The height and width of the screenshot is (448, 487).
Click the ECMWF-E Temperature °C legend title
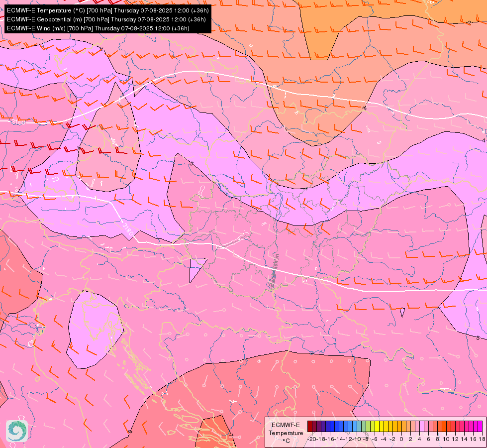(x=286, y=433)
